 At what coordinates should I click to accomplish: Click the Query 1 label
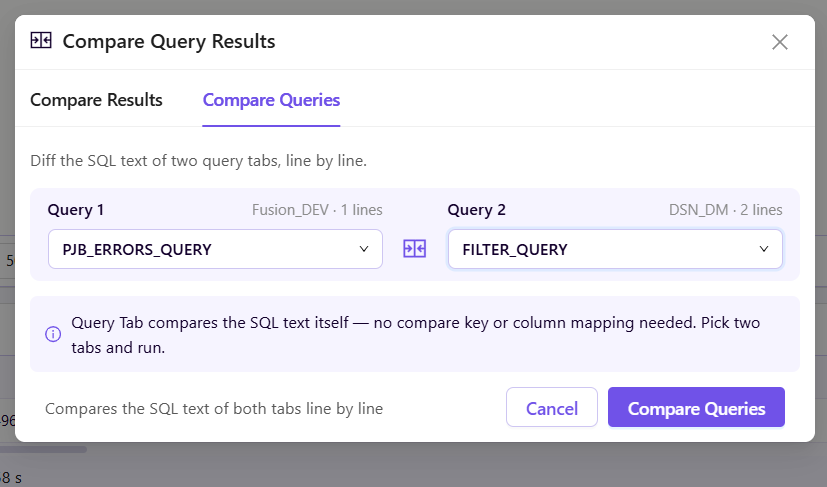pos(75,210)
